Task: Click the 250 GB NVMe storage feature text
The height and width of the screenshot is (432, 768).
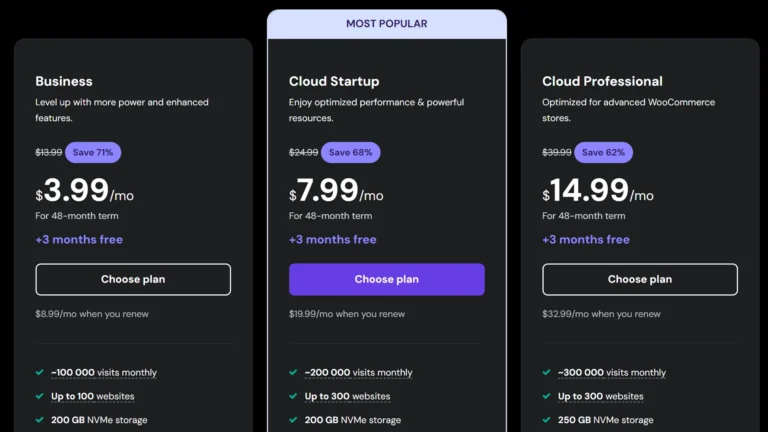Action: coord(605,420)
